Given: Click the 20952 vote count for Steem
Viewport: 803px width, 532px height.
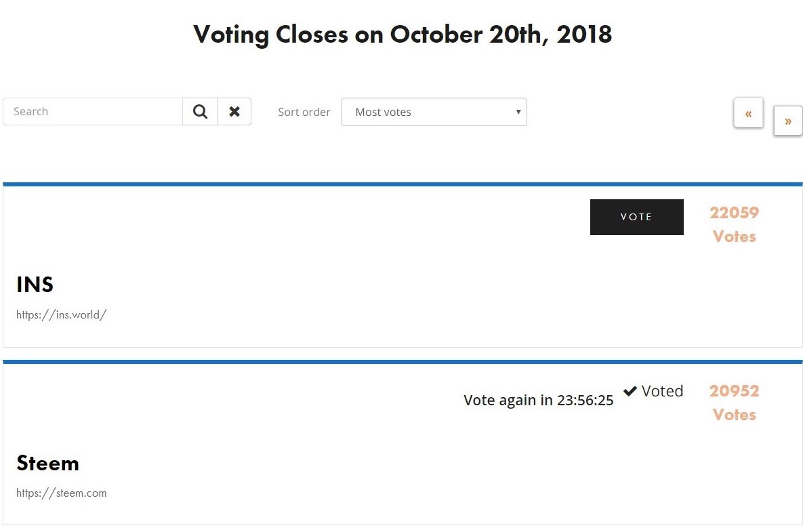Looking at the screenshot, I should click(734, 391).
